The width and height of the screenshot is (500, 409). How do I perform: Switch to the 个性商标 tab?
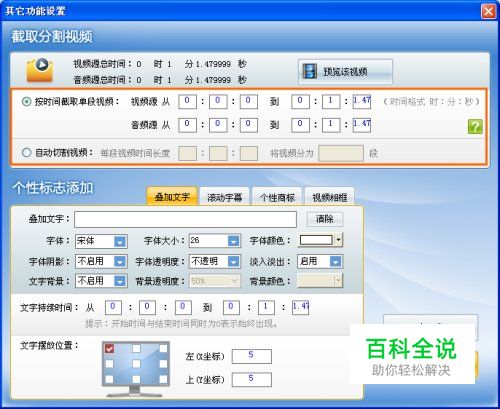pyautogui.click(x=277, y=197)
